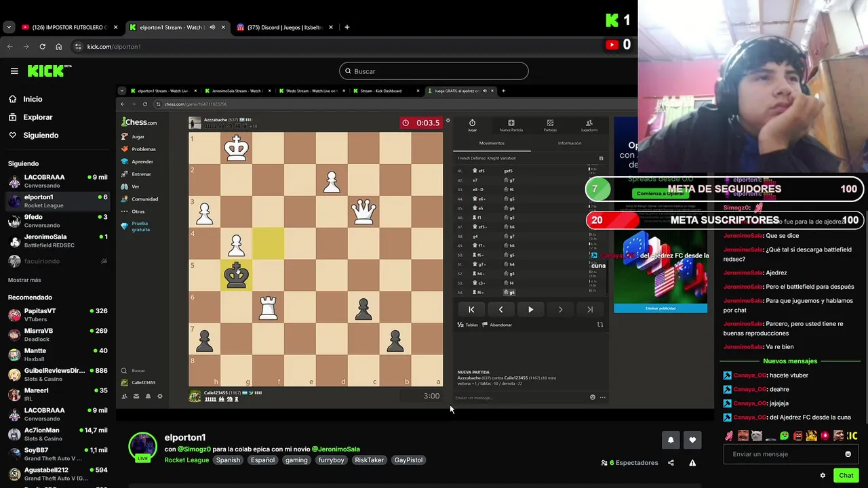Open emoji picker in chat input
This screenshot has width=868, height=488.
(x=848, y=454)
